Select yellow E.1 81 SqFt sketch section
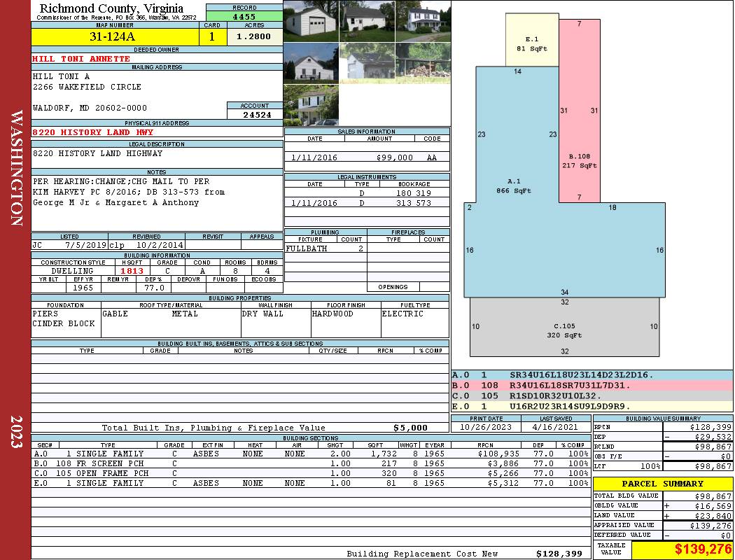 tap(532, 40)
